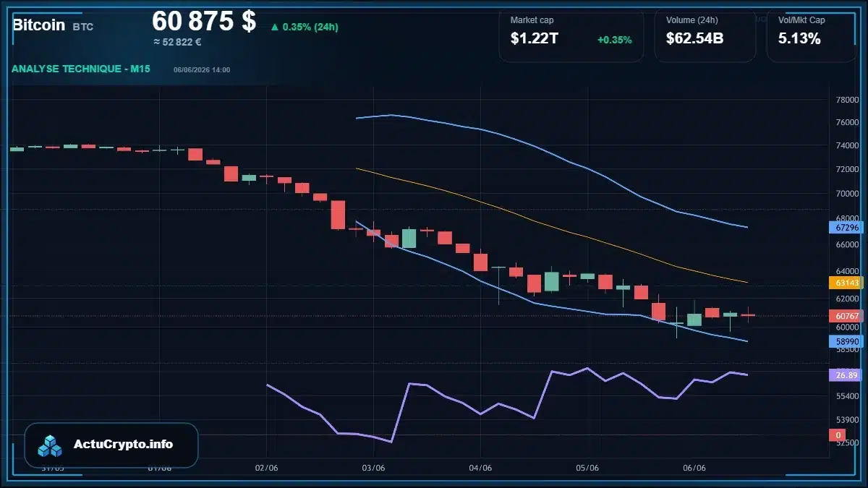The height and width of the screenshot is (488, 868).
Task: Click the BTC ticker label
Action: point(82,27)
